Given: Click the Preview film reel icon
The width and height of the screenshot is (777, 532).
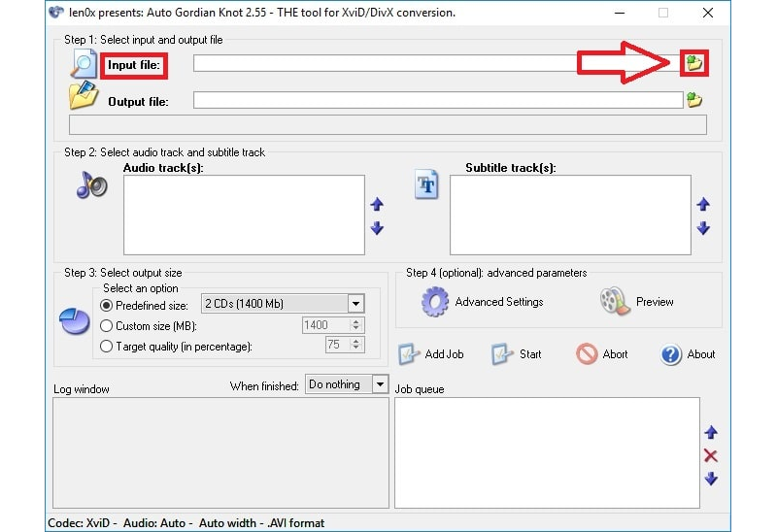Looking at the screenshot, I should click(615, 301).
